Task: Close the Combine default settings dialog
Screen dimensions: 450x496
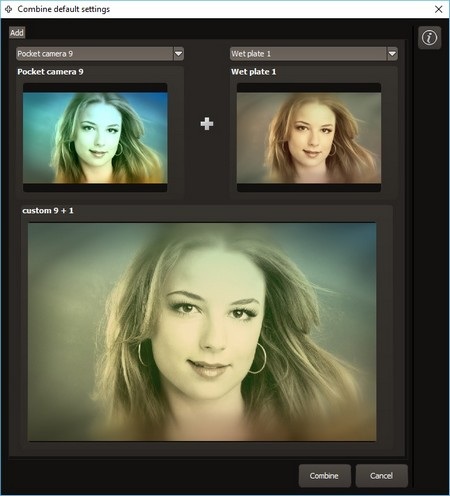Action: click(x=439, y=9)
